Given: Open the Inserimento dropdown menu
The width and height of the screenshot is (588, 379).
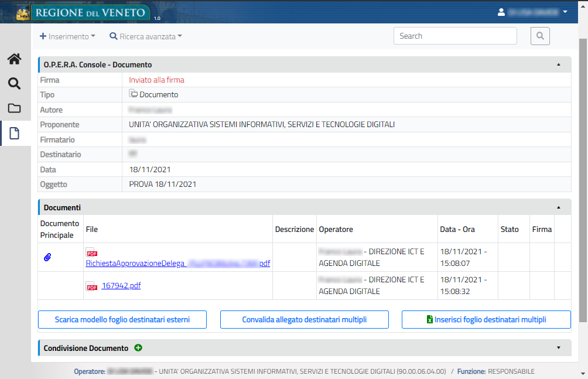Looking at the screenshot, I should tap(67, 36).
